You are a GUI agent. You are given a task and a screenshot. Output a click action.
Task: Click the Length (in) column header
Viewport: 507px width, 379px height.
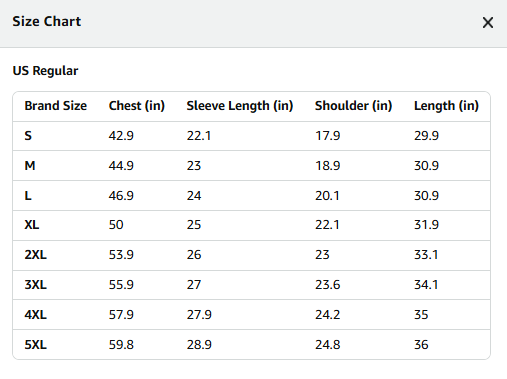[446, 106]
